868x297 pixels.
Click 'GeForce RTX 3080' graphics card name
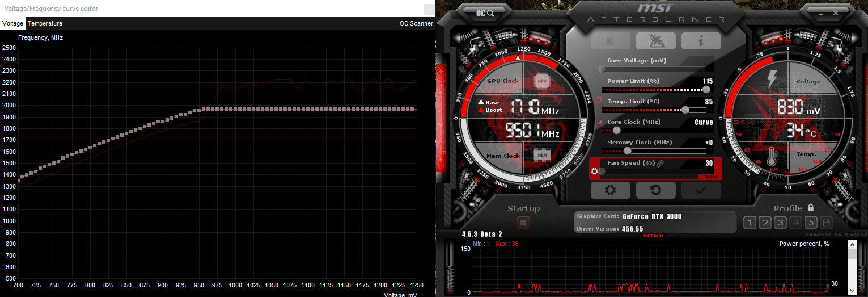click(x=652, y=216)
